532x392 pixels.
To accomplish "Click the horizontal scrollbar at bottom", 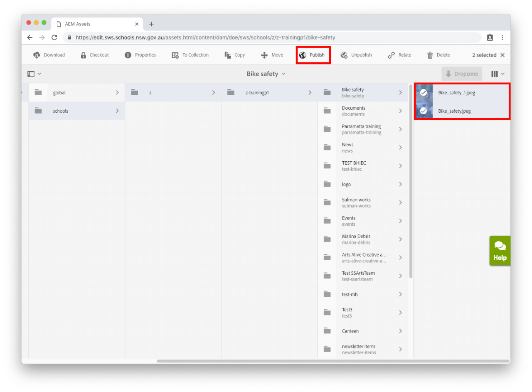I will [x=333, y=361].
